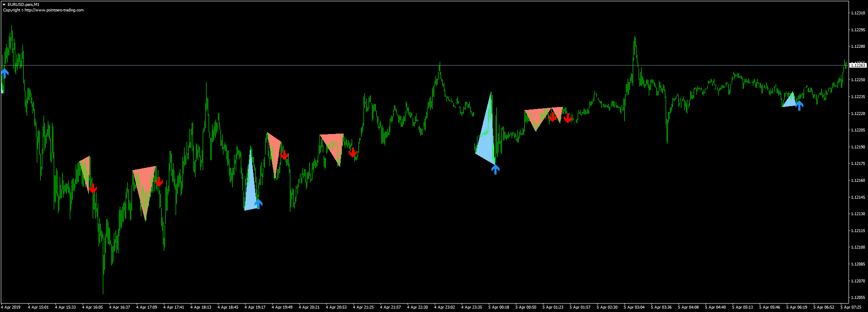Click the highlighted current price label 1.12263
This screenshot has height=312, width=868.
[x=858, y=66]
